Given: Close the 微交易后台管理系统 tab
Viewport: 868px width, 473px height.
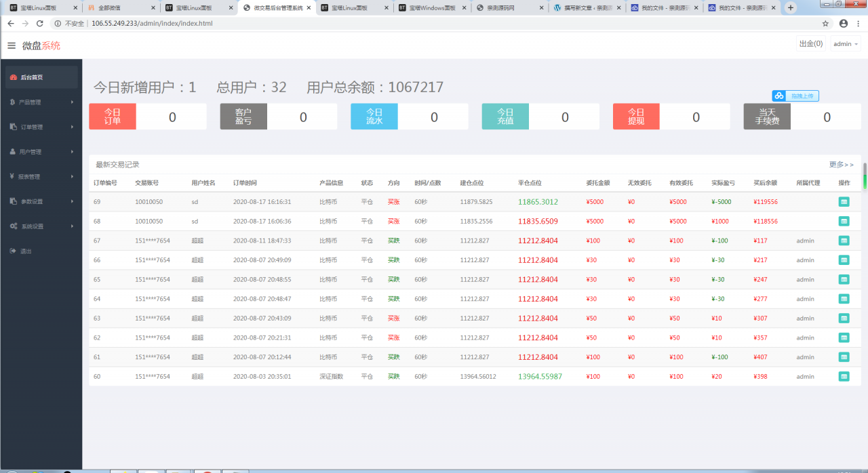Looking at the screenshot, I should click(x=309, y=8).
